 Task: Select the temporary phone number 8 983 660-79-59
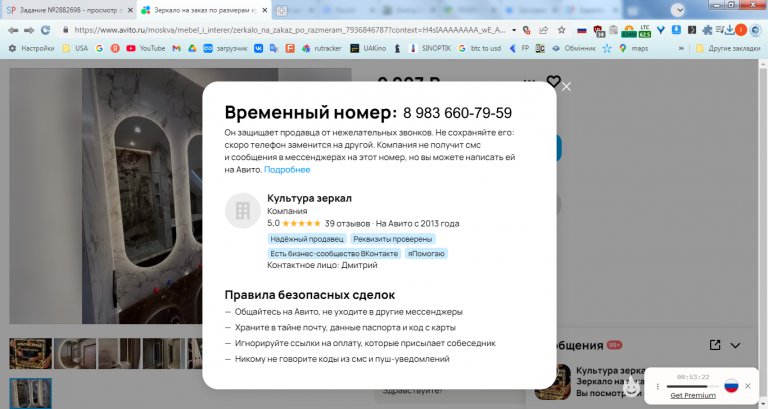tap(457, 113)
